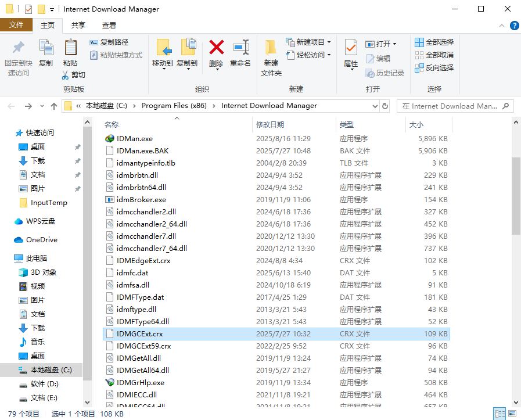Click Copy Path in the ribbon
Screen dimensions: 521x420
tap(109, 42)
